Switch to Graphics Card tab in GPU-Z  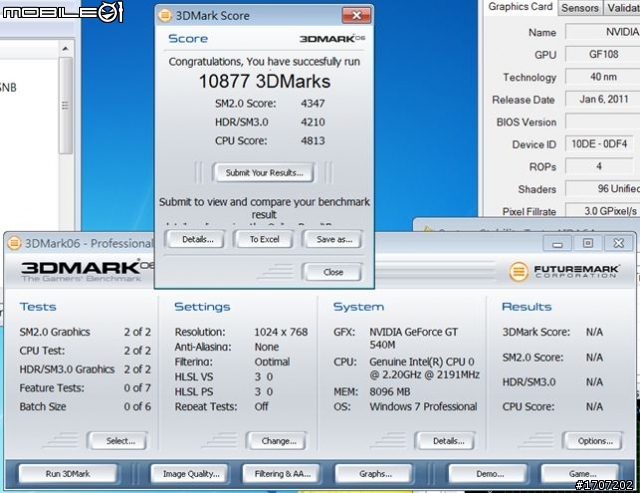click(520, 7)
